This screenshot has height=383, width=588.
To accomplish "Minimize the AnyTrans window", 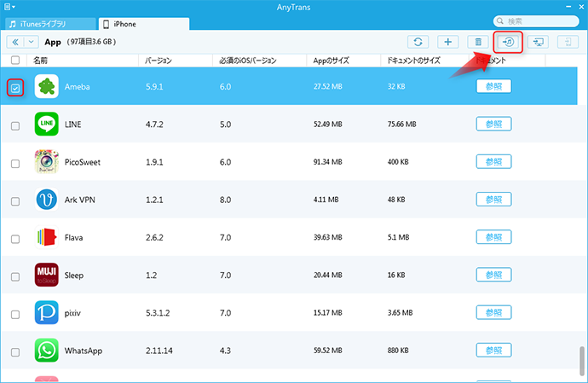I will (x=568, y=7).
